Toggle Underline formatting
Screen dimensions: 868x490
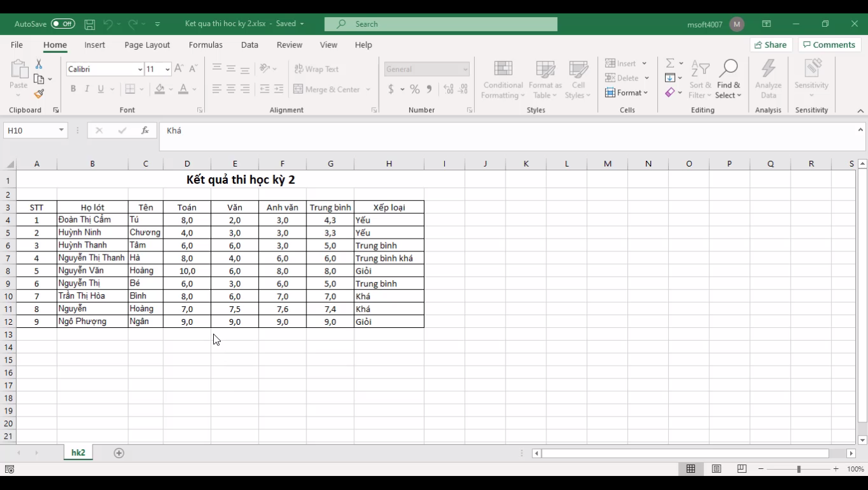pos(100,89)
